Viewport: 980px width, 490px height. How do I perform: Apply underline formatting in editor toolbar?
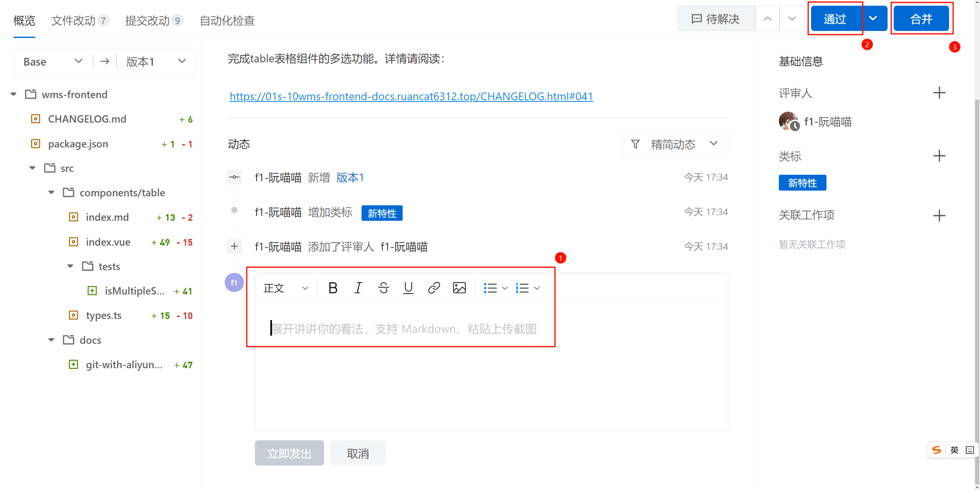[408, 288]
